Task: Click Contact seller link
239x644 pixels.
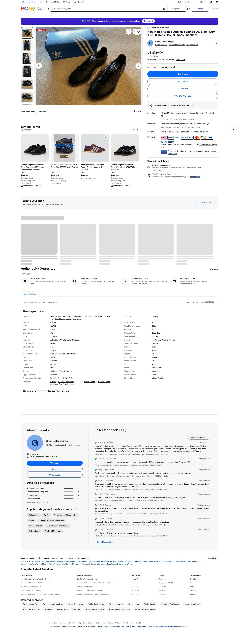Action: (x=192, y=45)
